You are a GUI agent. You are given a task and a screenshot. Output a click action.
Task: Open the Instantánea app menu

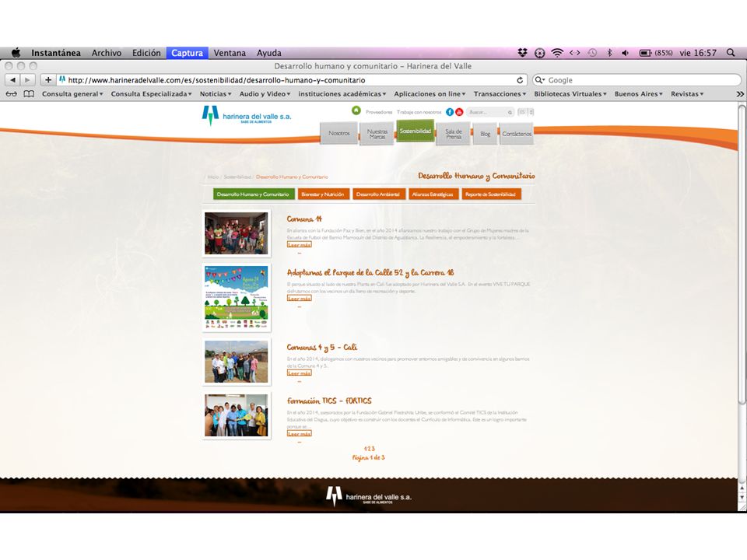[x=56, y=53]
